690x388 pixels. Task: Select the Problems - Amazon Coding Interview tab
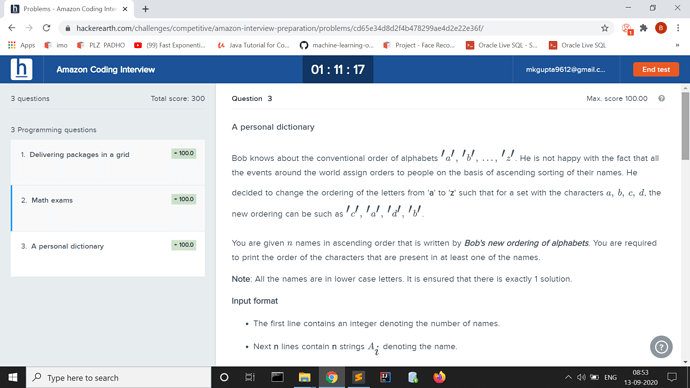pyautogui.click(x=69, y=9)
